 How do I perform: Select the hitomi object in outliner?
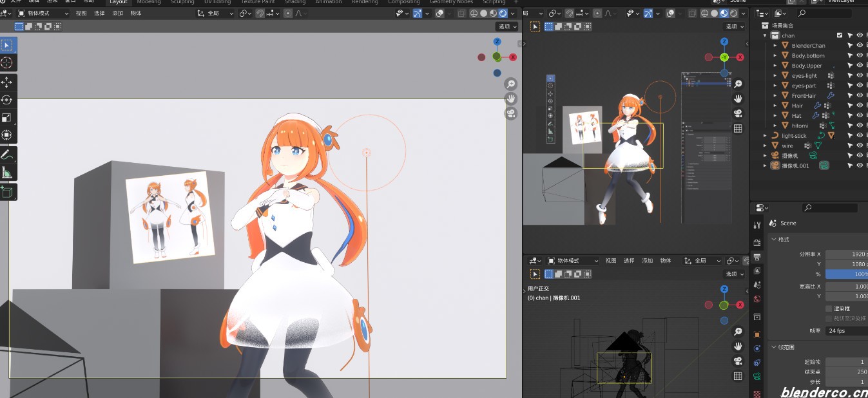coord(800,126)
